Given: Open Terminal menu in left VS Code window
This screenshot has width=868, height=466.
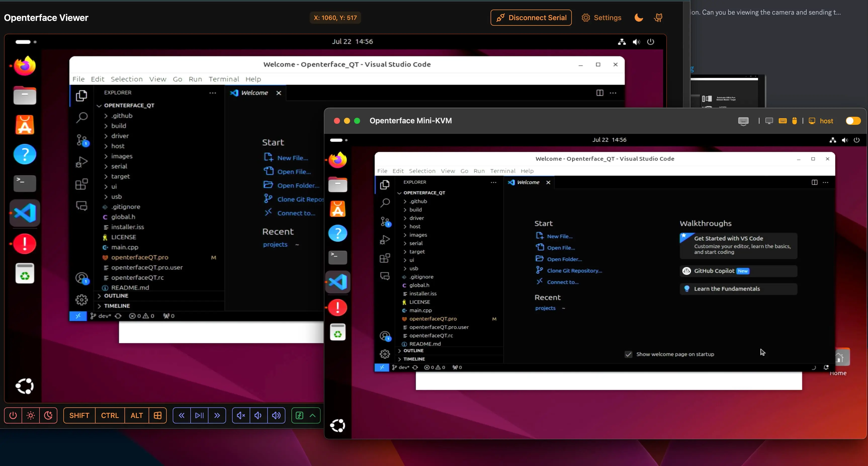Looking at the screenshot, I should (x=224, y=79).
